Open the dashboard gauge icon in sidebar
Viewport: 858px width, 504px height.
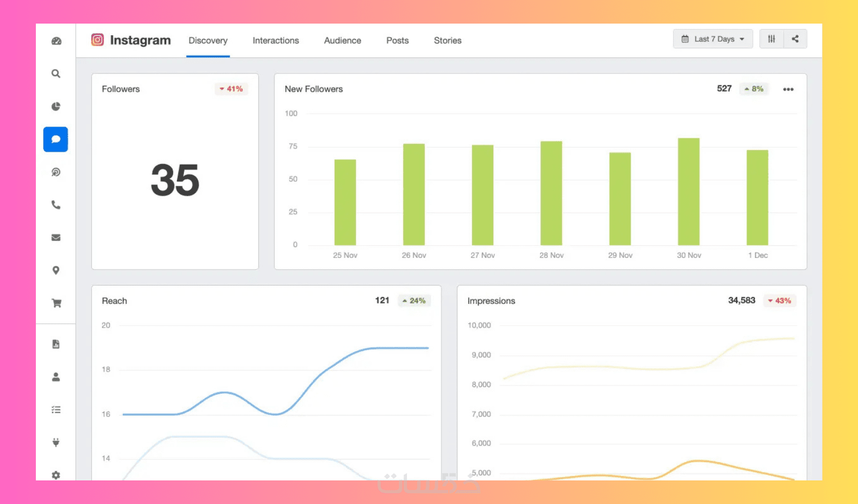tap(56, 41)
